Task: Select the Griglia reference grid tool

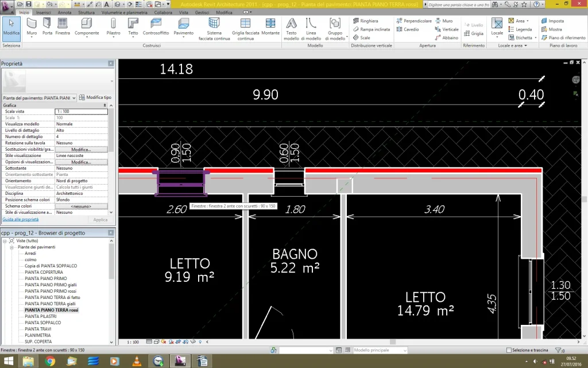Action: [x=474, y=33]
